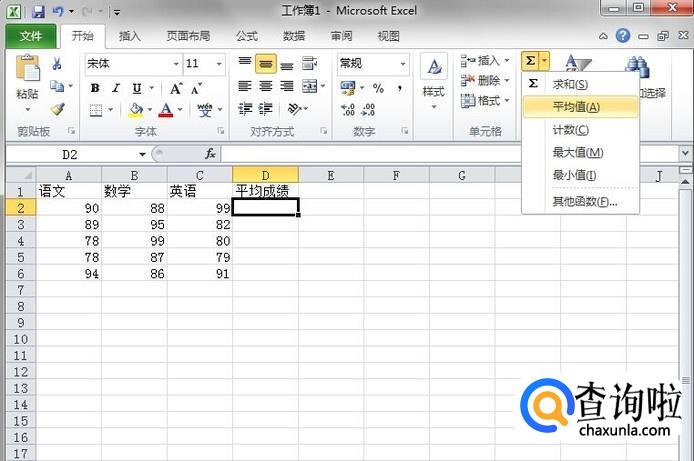Toggle middle vertical alignment button
The image size is (694, 461).
pos(265,64)
